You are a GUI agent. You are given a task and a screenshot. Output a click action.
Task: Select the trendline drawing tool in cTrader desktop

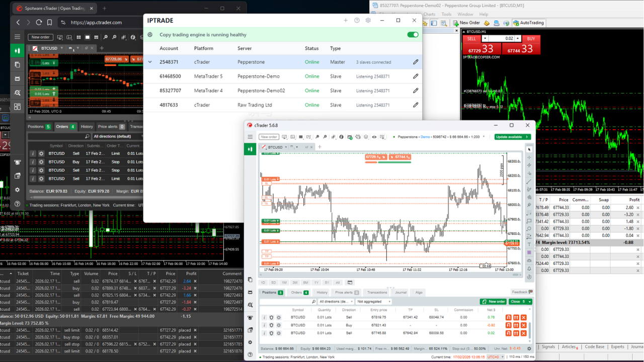point(529,182)
